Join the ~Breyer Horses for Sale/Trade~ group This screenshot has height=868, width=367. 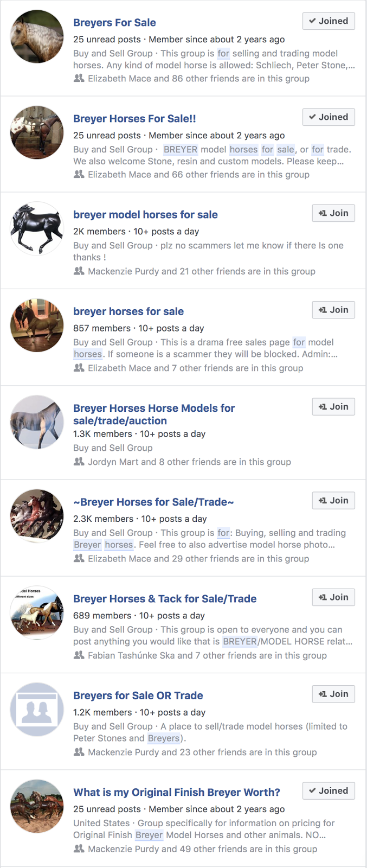pos(333,501)
